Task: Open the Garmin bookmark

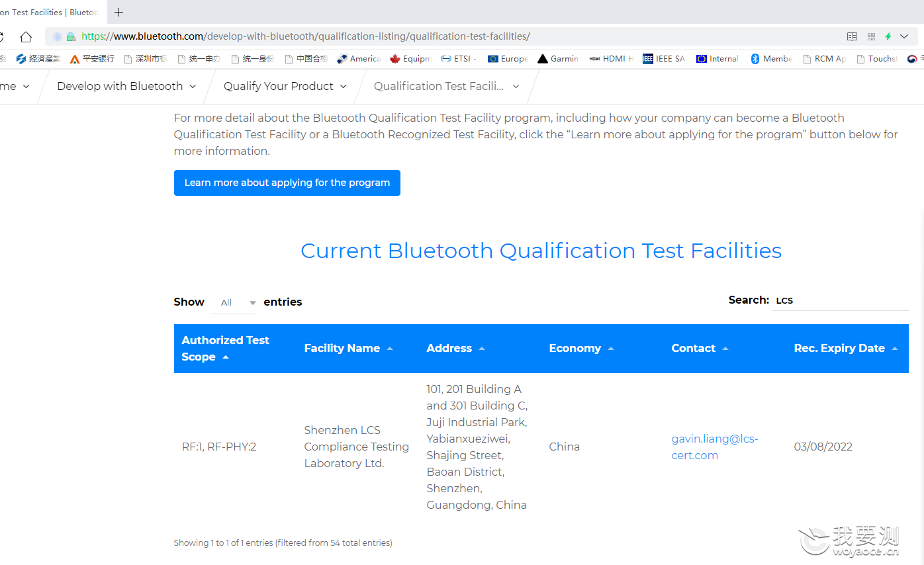Action: tap(558, 59)
